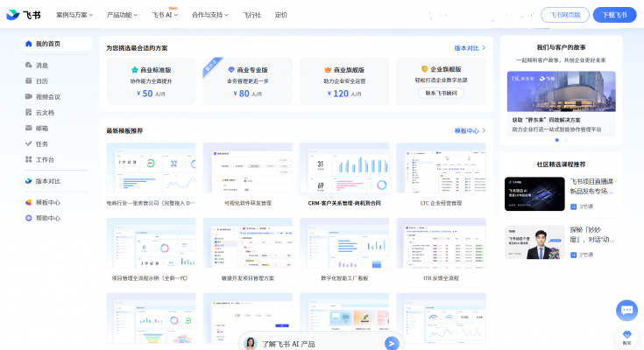644x350 pixels.
Task: Open 工作台 workbench grid icon
Action: 28,159
